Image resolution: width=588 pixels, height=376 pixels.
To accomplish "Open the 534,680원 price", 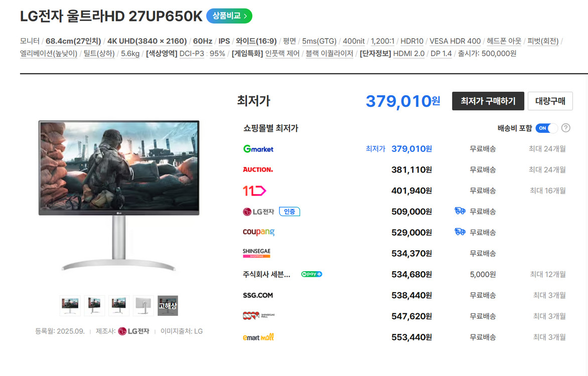I will click(x=412, y=275).
